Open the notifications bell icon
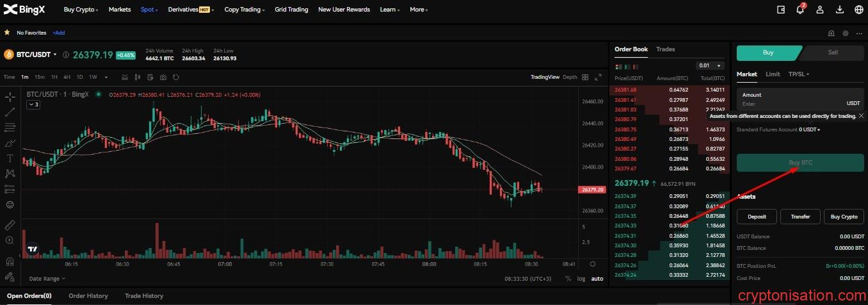Viewport: 868px width, 305px height. pos(800,10)
